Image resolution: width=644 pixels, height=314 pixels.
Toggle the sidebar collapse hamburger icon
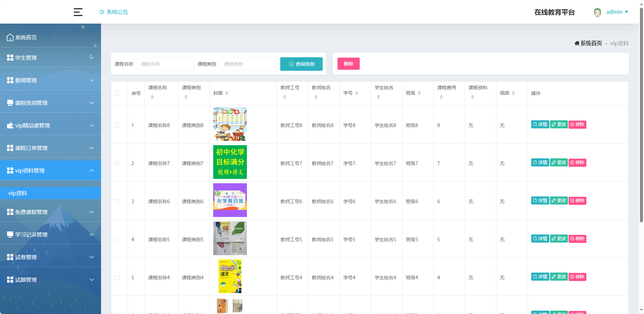[78, 12]
